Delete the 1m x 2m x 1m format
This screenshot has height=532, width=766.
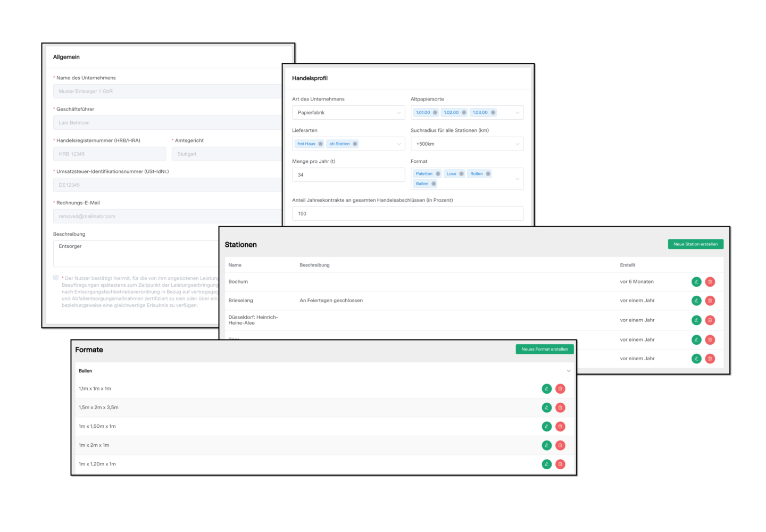click(560, 445)
